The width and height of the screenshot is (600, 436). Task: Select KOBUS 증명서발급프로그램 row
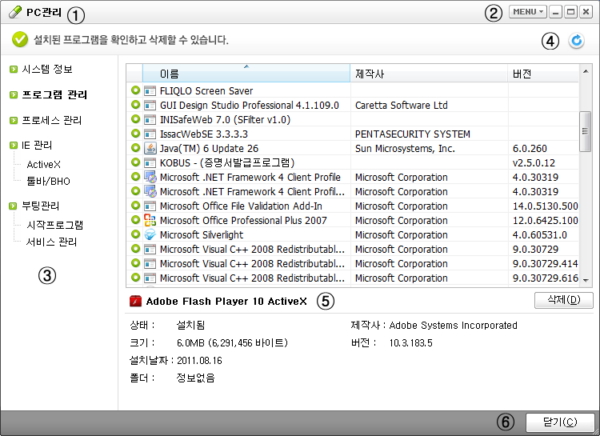coord(352,163)
